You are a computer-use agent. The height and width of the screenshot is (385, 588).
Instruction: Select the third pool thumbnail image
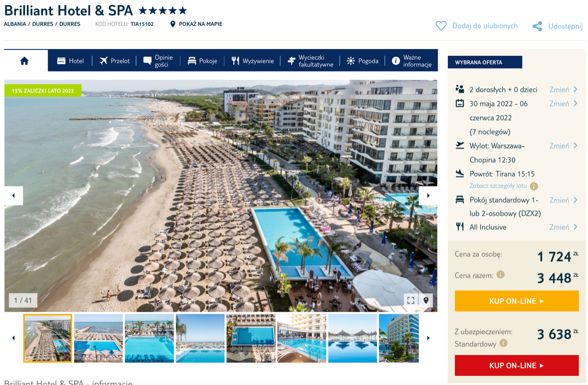click(x=149, y=338)
